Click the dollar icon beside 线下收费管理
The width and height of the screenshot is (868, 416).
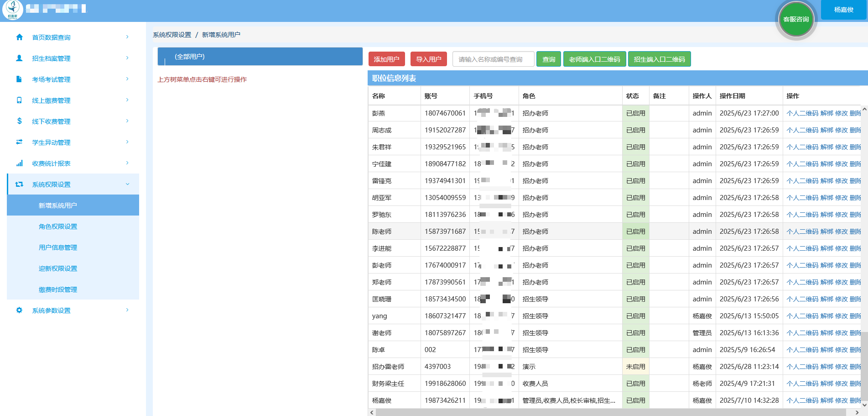(19, 121)
